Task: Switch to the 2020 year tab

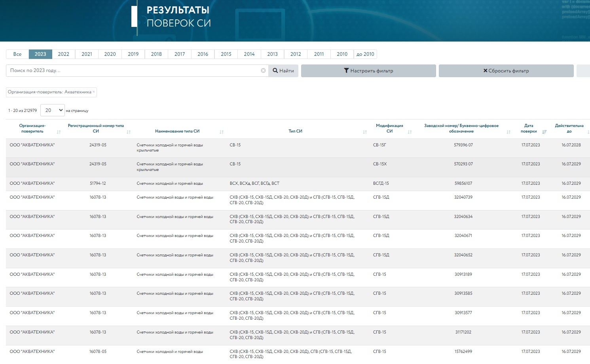Action: coord(110,54)
